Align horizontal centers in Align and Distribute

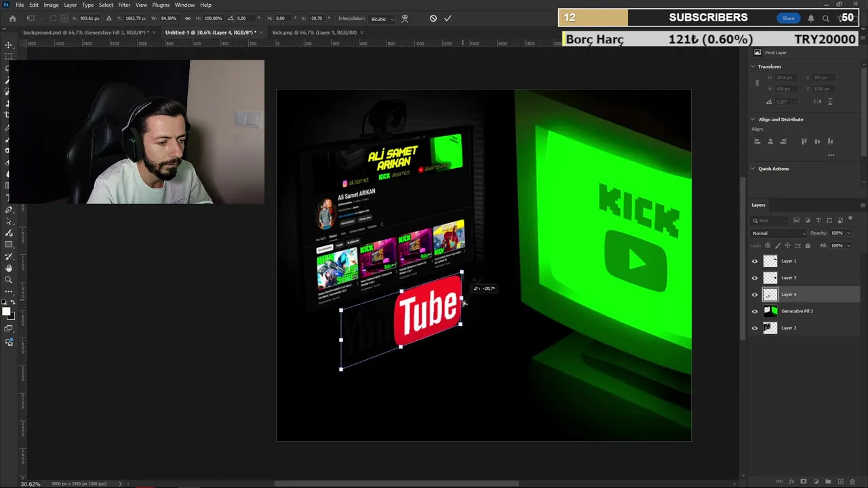(x=770, y=141)
